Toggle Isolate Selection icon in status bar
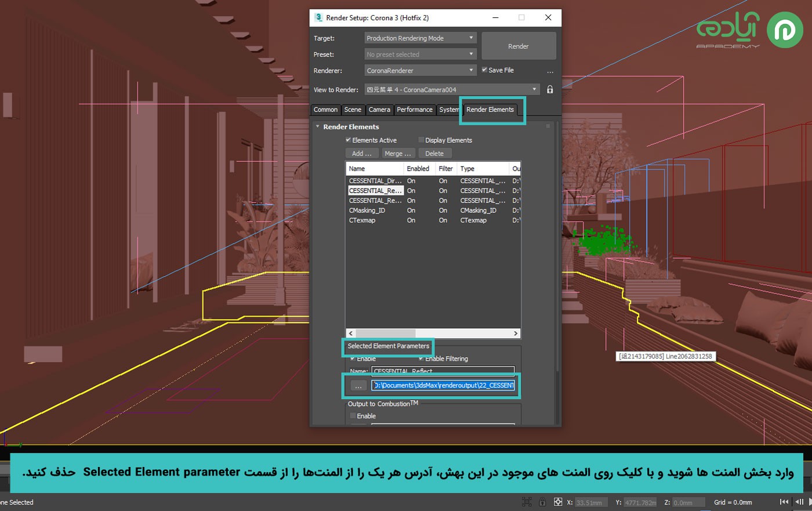Image resolution: width=812 pixels, height=511 pixels. (527, 502)
